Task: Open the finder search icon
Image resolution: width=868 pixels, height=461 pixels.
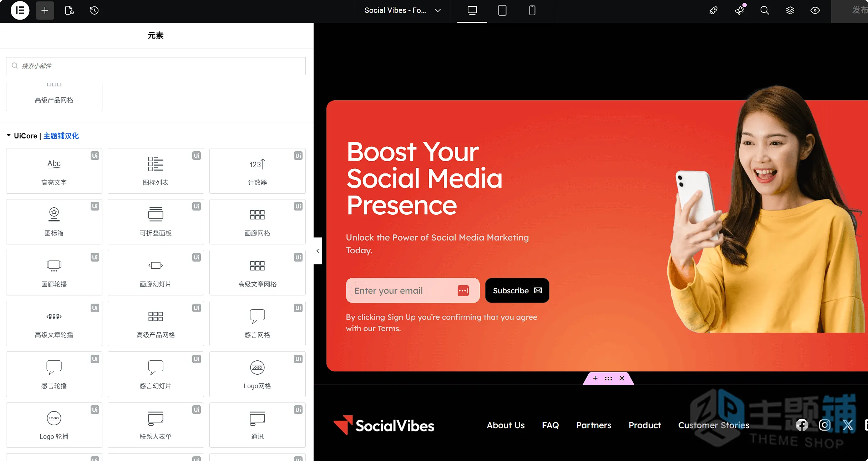Action: point(765,10)
